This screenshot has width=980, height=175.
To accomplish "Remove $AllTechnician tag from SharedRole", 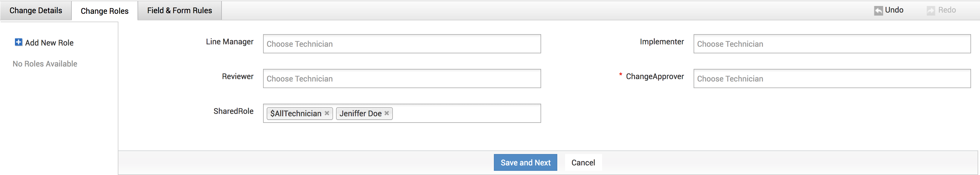I will pos(327,113).
